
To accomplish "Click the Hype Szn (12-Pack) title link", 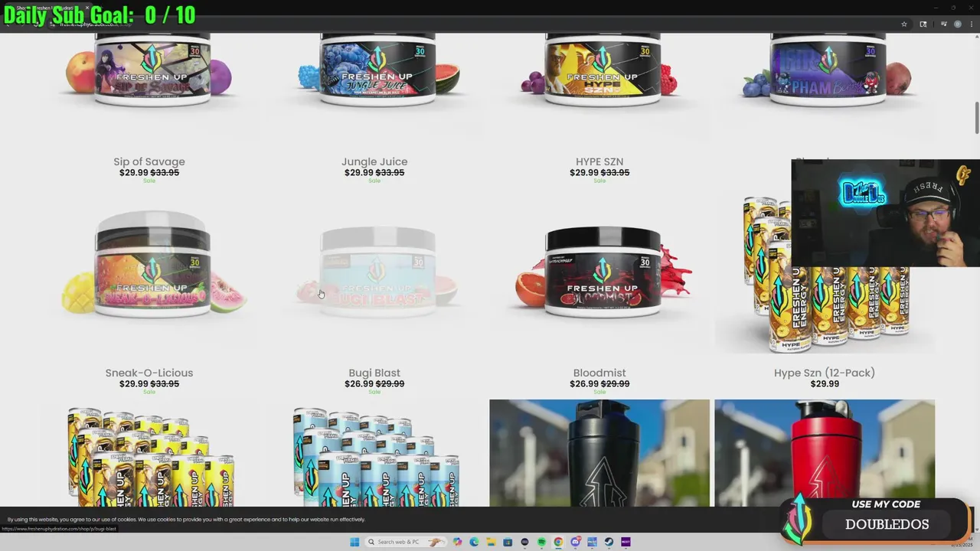I will point(825,373).
